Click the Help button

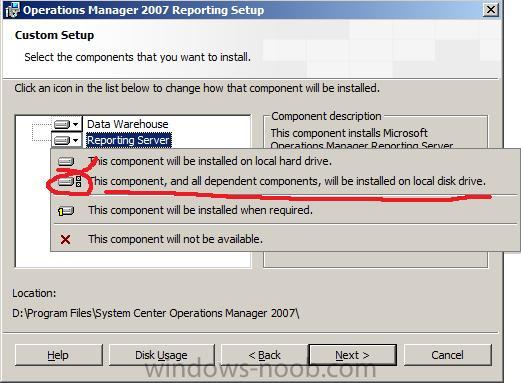(59, 355)
